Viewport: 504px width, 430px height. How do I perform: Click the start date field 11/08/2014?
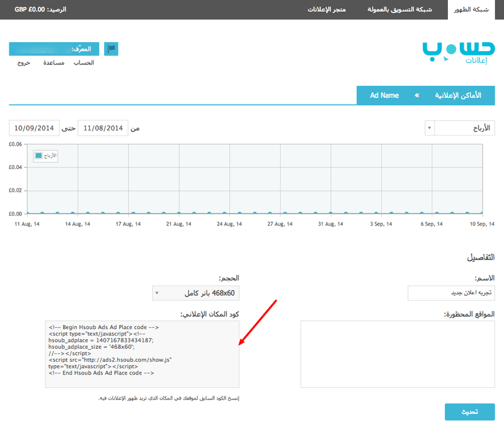[x=103, y=128]
